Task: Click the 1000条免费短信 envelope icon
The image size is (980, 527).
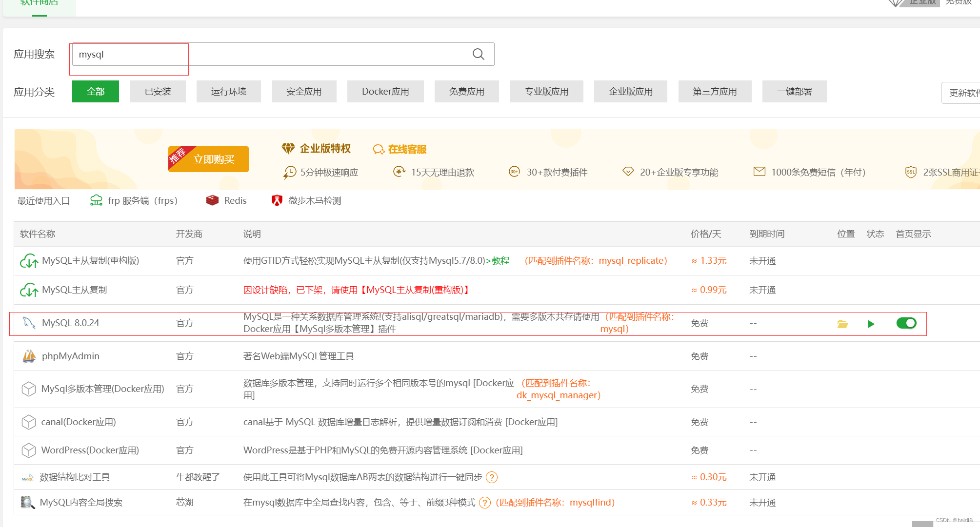Action: [x=760, y=172]
